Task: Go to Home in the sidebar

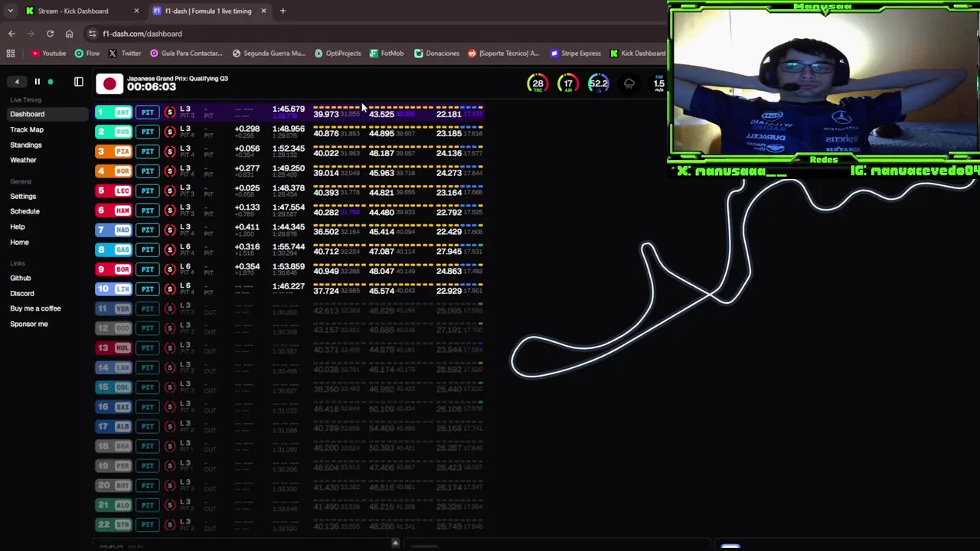Action: click(20, 242)
